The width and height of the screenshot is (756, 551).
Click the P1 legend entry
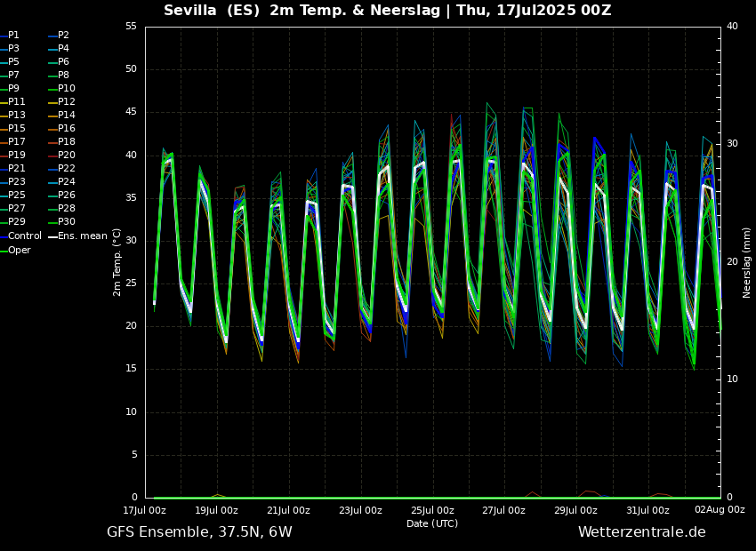point(13,36)
